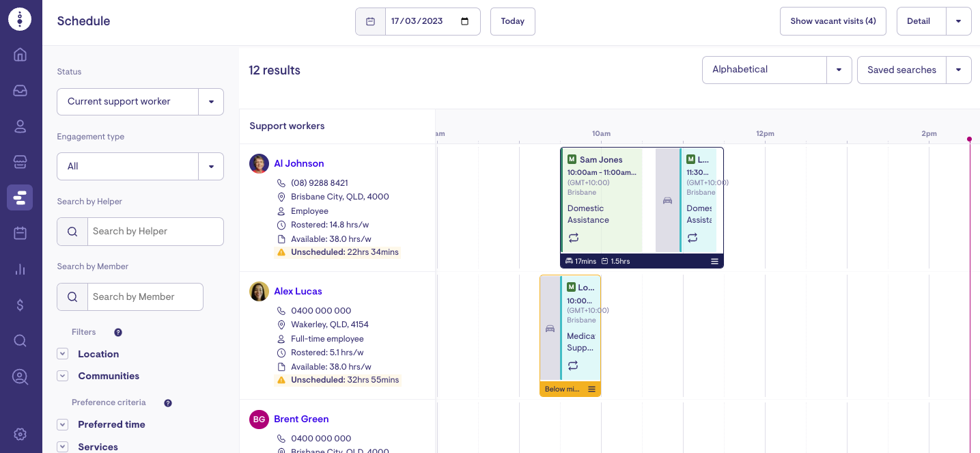
Task: Click the Today button
Action: click(x=512, y=21)
